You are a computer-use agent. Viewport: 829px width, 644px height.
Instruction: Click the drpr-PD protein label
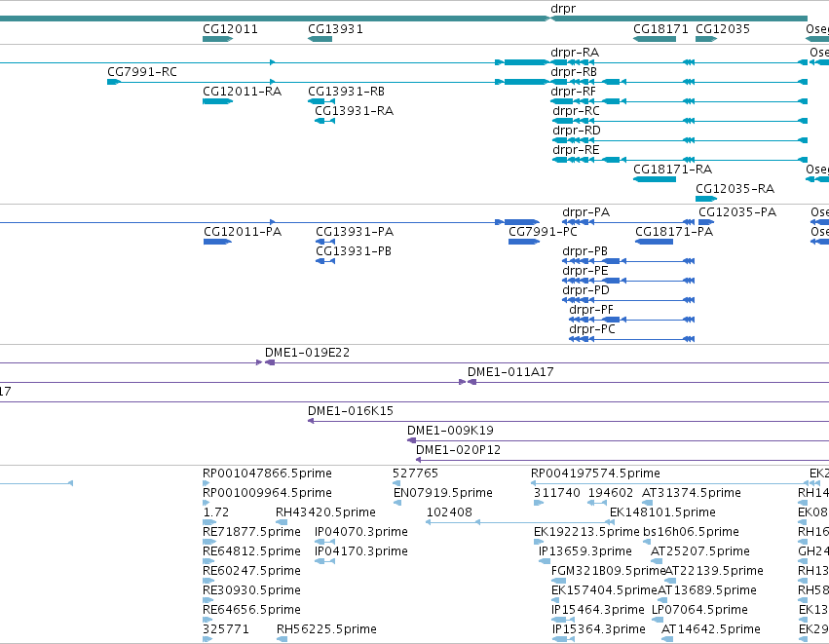point(585,290)
